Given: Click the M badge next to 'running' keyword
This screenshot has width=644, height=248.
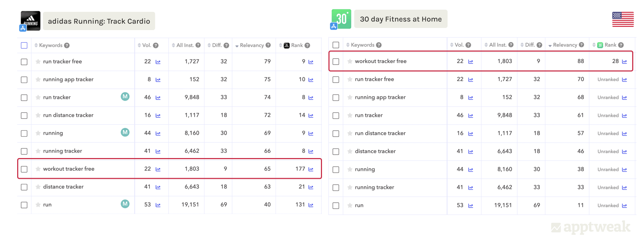Looking at the screenshot, I should [125, 133].
